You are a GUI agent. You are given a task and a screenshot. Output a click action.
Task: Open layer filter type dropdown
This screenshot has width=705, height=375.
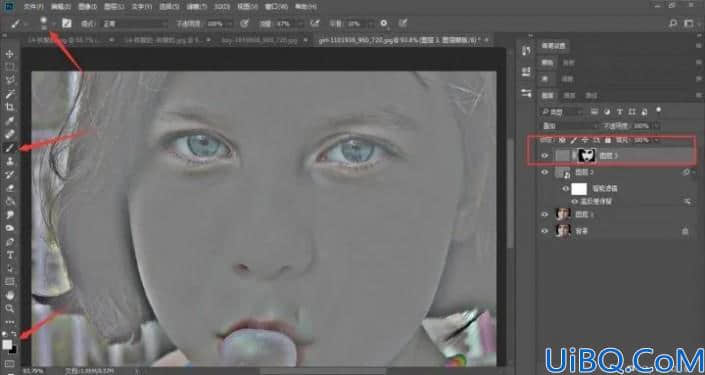(563, 111)
